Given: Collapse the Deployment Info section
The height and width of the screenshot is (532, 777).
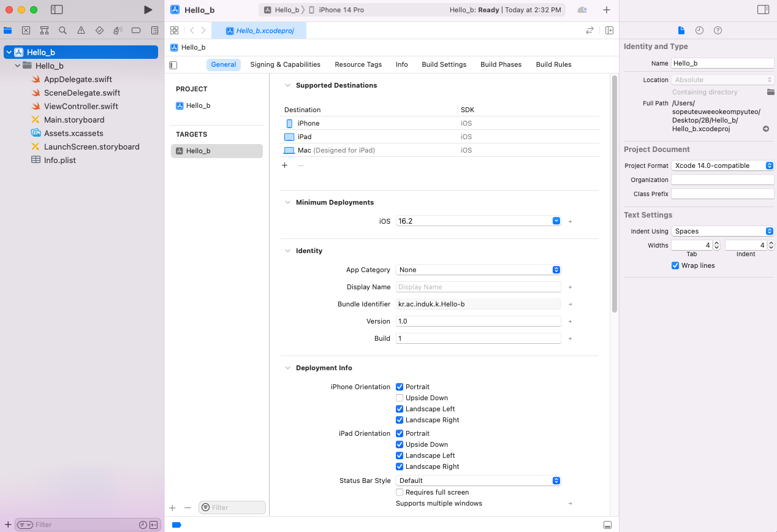Looking at the screenshot, I should 288,368.
